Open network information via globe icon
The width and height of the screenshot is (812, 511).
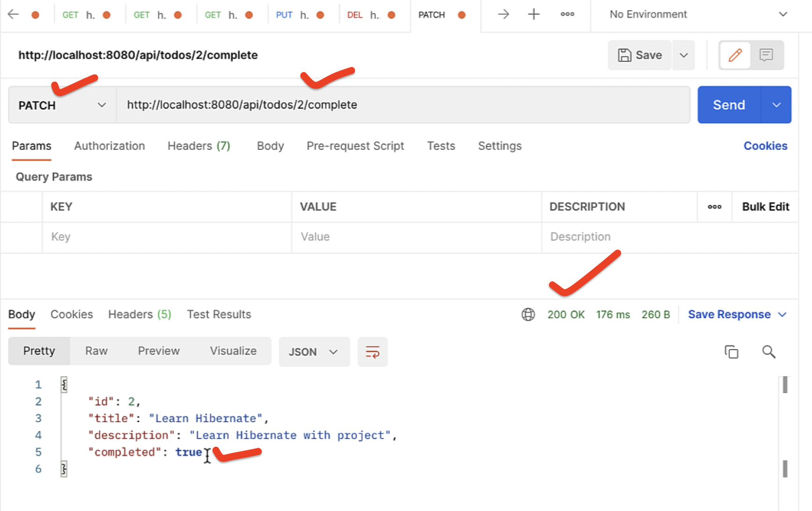pyautogui.click(x=528, y=314)
